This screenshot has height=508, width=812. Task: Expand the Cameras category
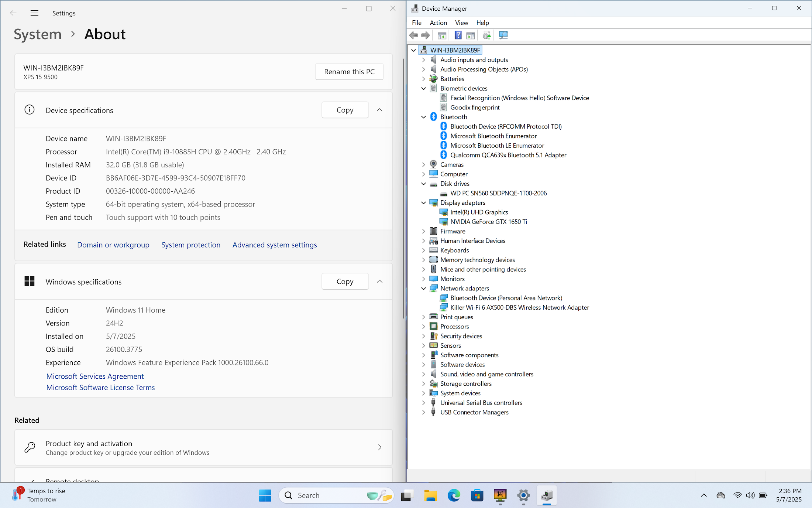point(423,165)
